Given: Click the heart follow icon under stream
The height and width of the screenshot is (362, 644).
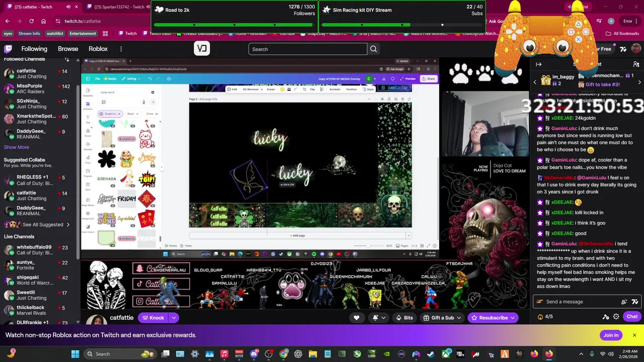Looking at the screenshot, I should point(356,318).
